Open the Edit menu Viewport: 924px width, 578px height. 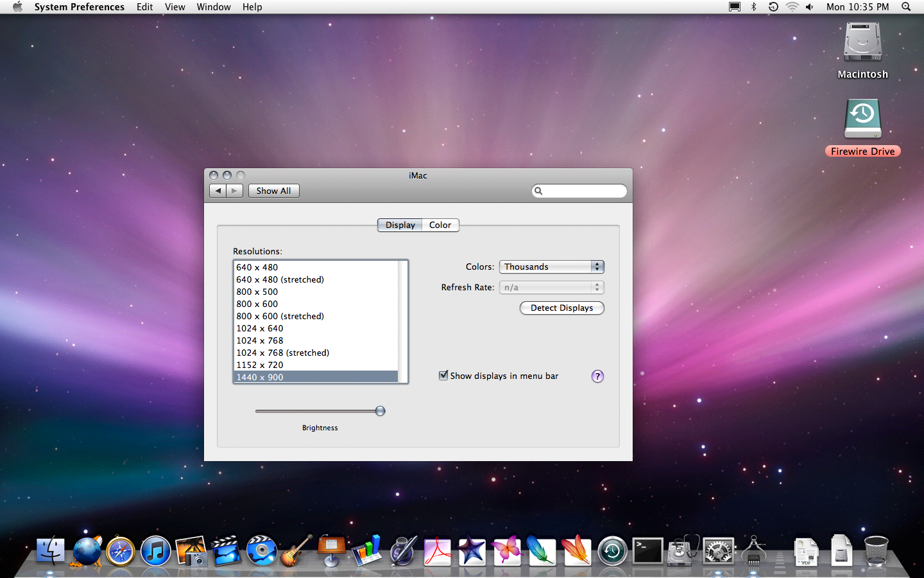145,7
